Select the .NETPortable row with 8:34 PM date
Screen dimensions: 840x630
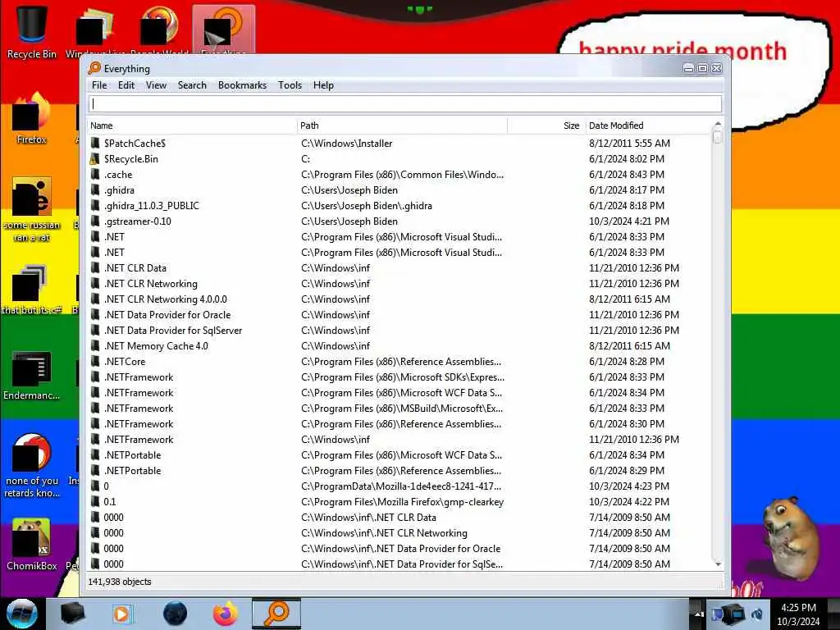[399, 454]
